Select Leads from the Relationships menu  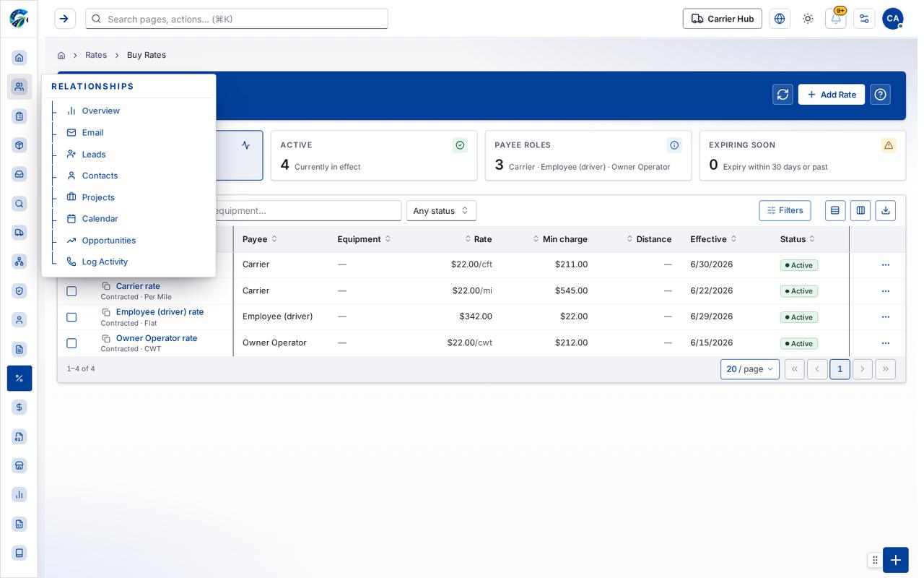click(x=94, y=154)
